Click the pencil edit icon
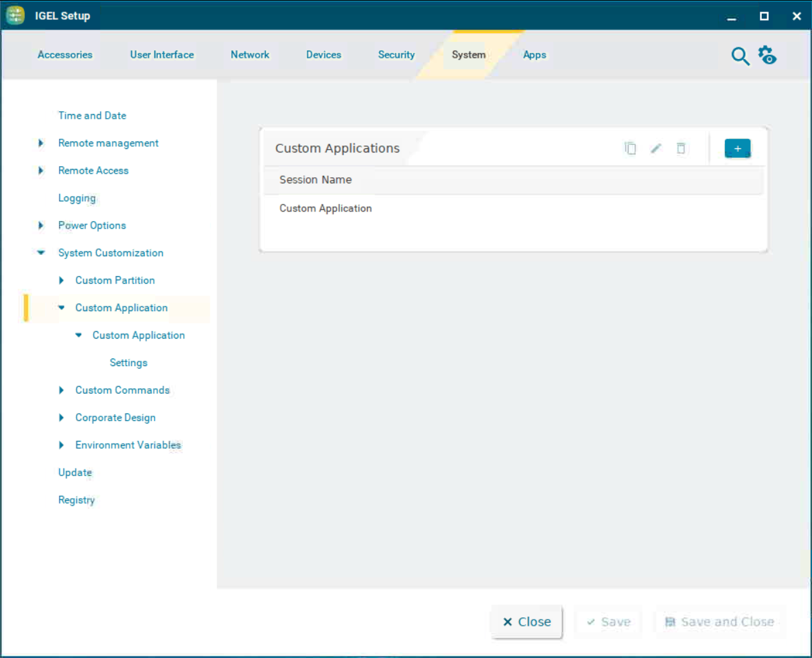This screenshot has width=812, height=658. tap(656, 148)
